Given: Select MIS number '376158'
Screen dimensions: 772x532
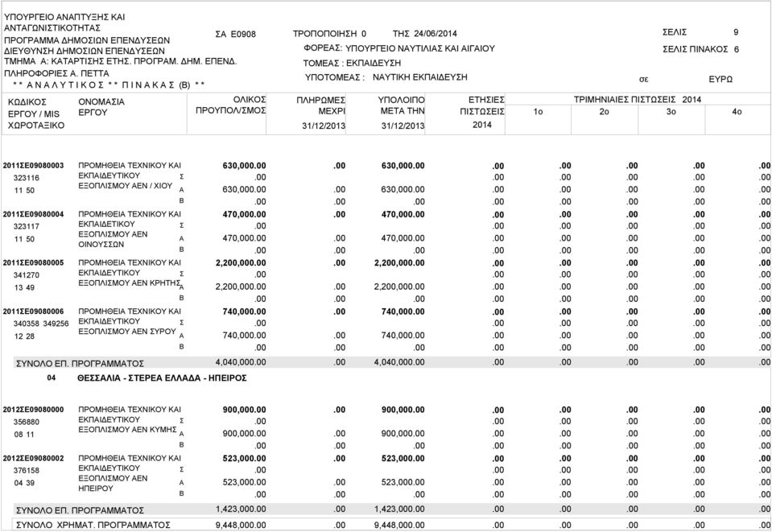Looking at the screenshot, I should (26, 471).
